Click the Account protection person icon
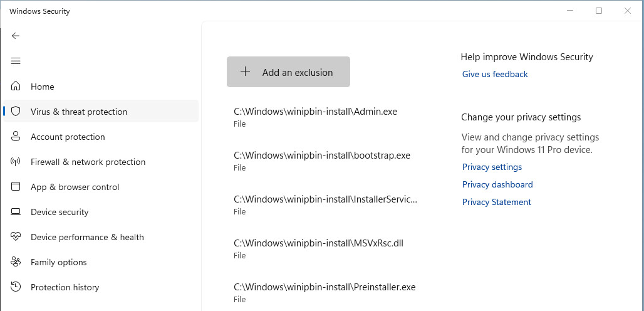The height and width of the screenshot is (311, 644). [16, 137]
